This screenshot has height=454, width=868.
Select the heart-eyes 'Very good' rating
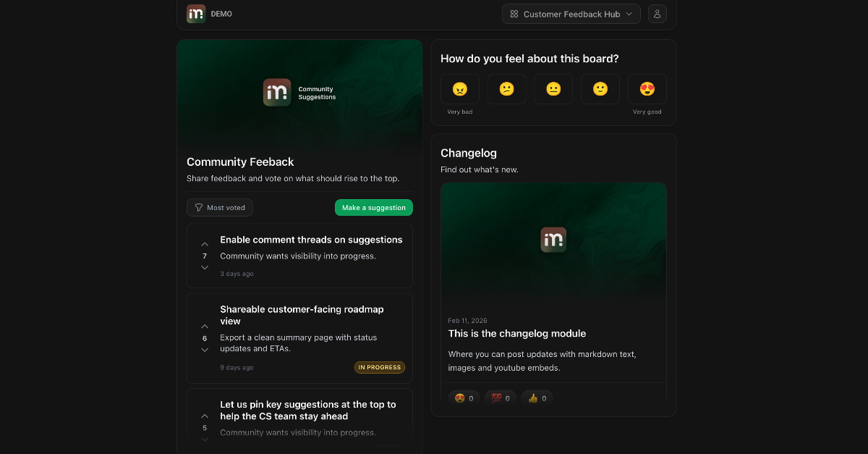647,89
